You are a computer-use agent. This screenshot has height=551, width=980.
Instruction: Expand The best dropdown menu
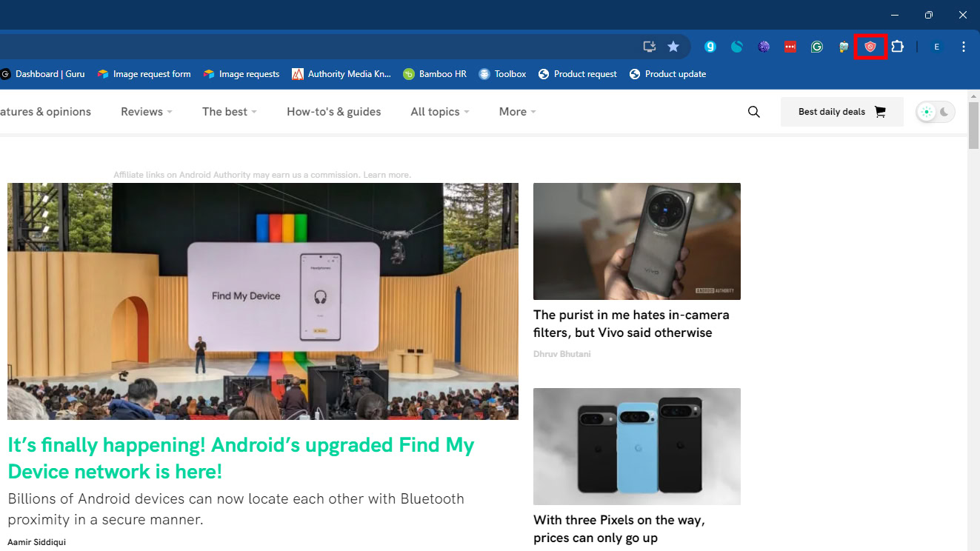tap(230, 112)
